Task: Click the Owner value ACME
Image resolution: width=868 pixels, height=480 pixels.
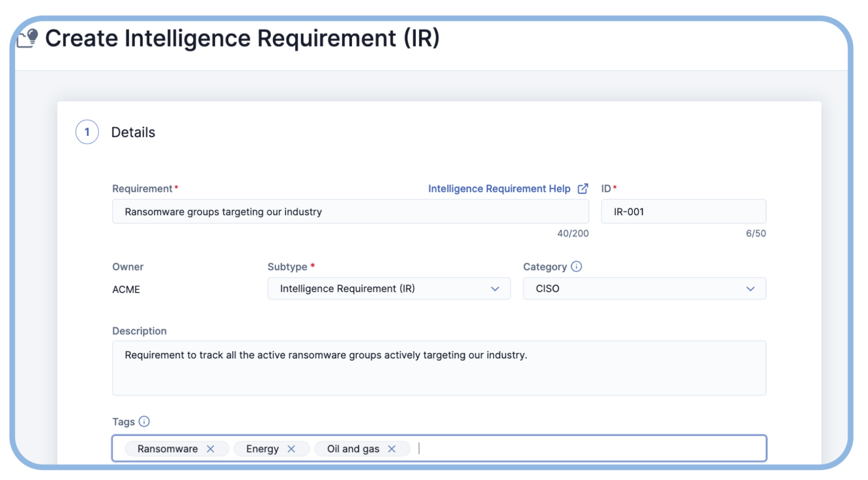Action: [126, 289]
